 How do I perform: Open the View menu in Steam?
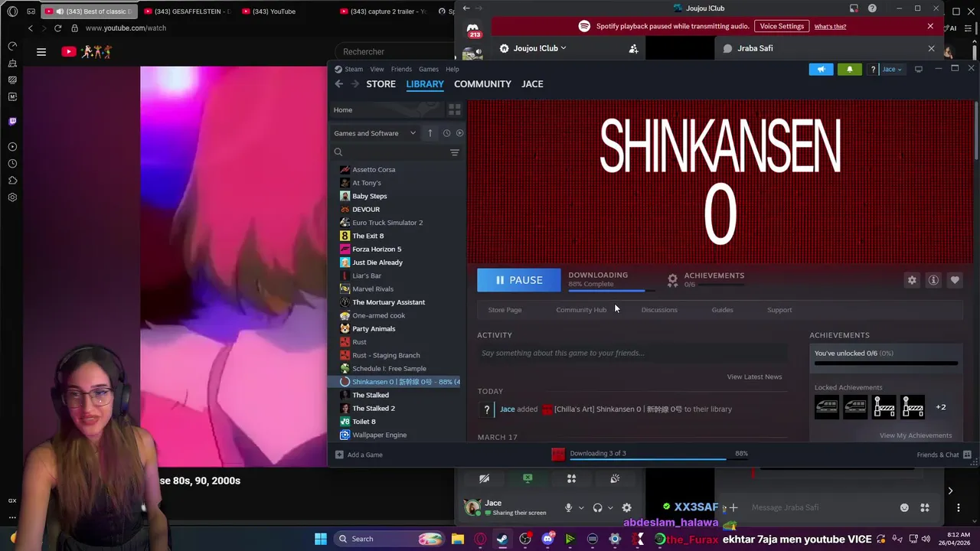point(377,69)
